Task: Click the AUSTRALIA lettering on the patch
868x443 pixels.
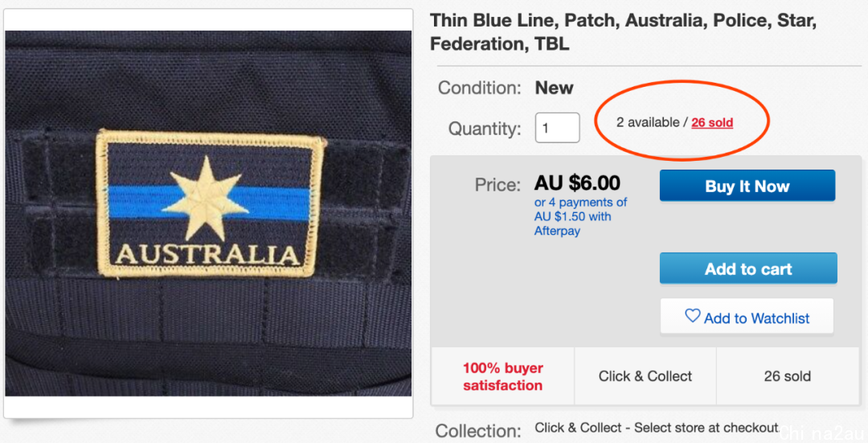Action: click(x=207, y=256)
